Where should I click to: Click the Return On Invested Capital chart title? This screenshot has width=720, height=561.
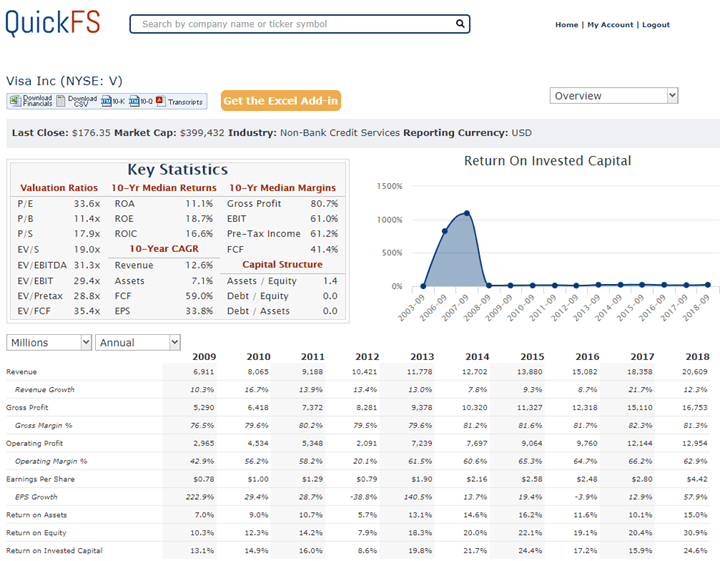pos(547,161)
